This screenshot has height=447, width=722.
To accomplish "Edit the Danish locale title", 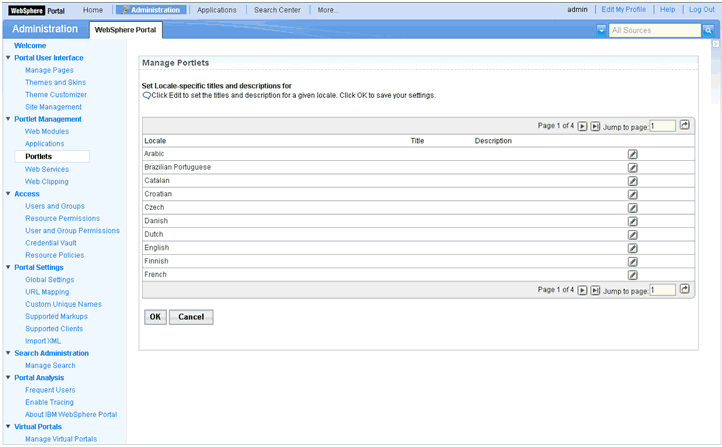I will 632,221.
